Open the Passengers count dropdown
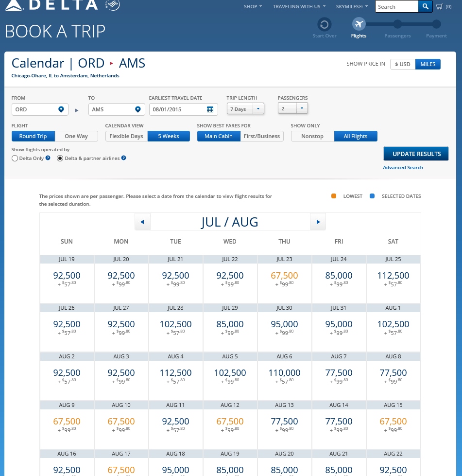Image resolution: width=462 pixels, height=476 pixels. pos(302,109)
